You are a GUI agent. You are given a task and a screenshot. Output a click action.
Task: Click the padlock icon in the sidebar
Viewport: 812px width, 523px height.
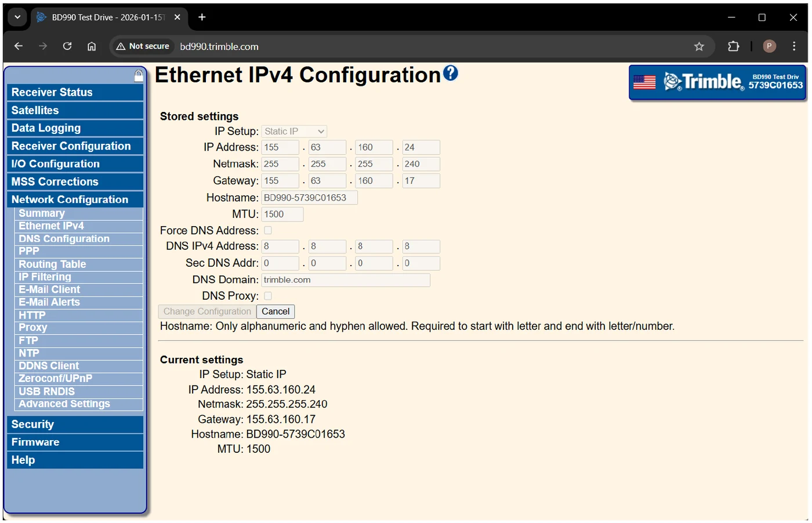(139, 75)
